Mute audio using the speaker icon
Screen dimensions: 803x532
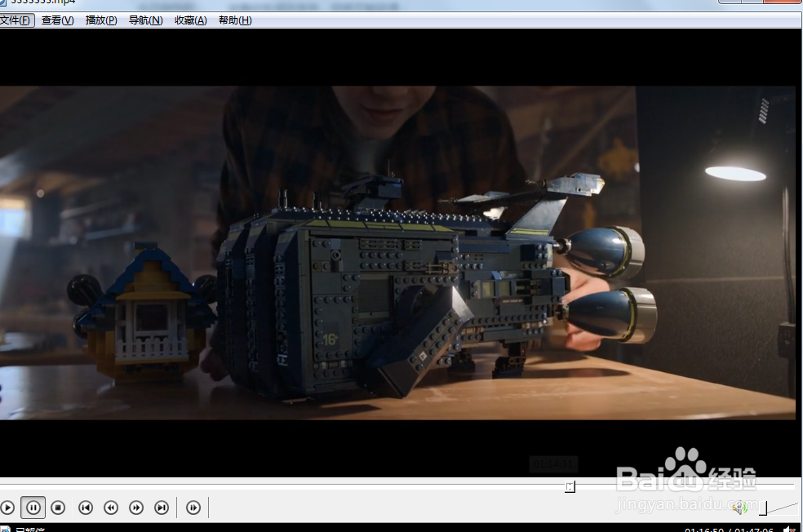click(x=739, y=508)
